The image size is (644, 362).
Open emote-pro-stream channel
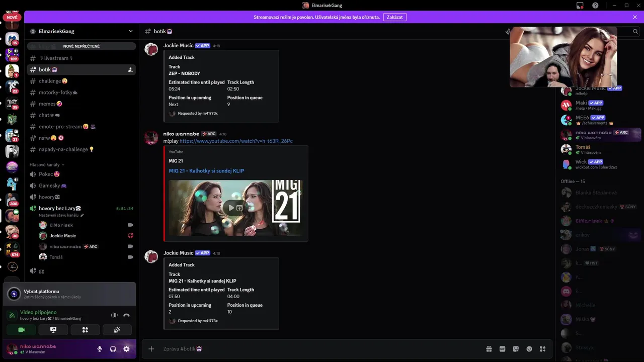coord(82,127)
